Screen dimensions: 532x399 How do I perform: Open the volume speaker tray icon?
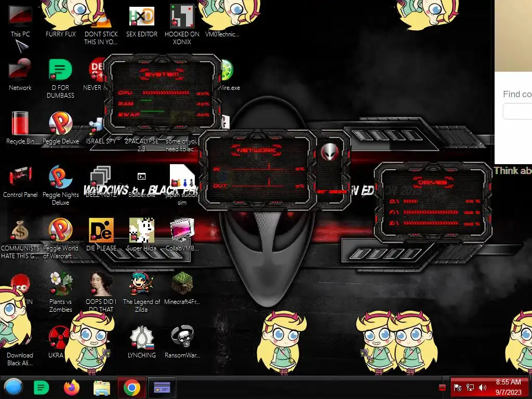(483, 388)
